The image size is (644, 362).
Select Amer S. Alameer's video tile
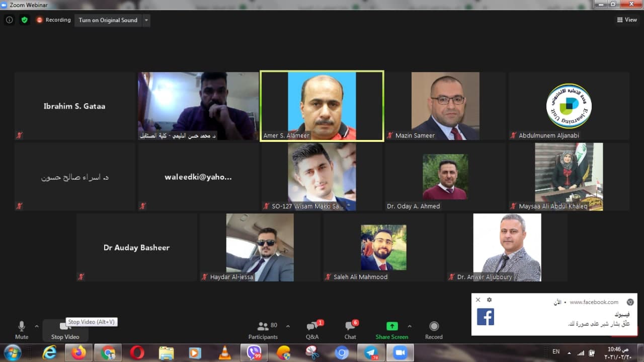322,106
